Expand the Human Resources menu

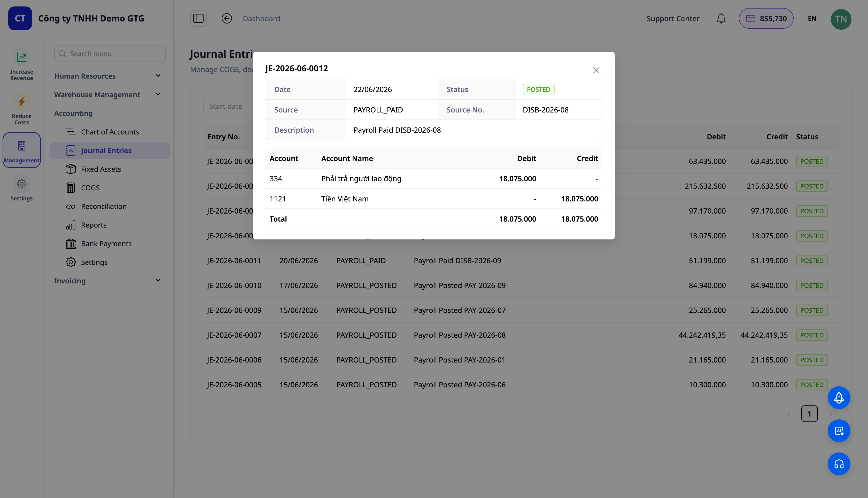(107, 76)
